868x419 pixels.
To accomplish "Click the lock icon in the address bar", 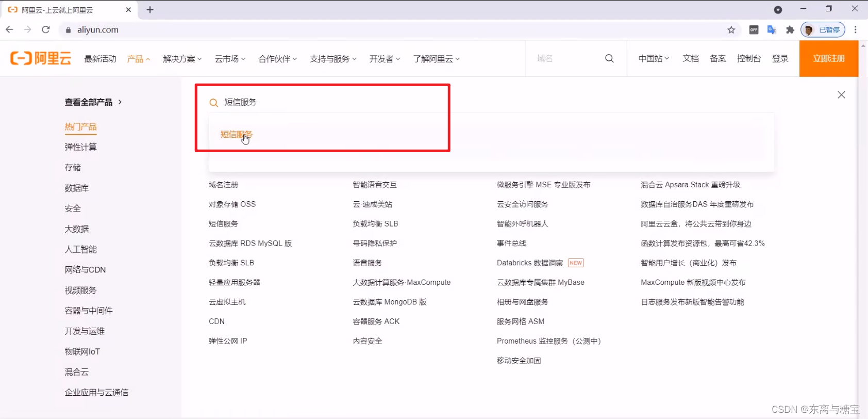I will tap(68, 30).
